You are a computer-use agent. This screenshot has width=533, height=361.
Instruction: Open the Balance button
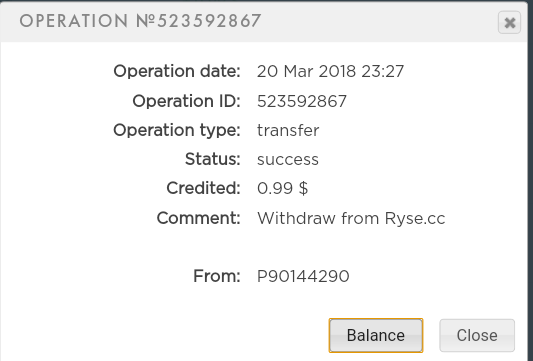point(376,336)
